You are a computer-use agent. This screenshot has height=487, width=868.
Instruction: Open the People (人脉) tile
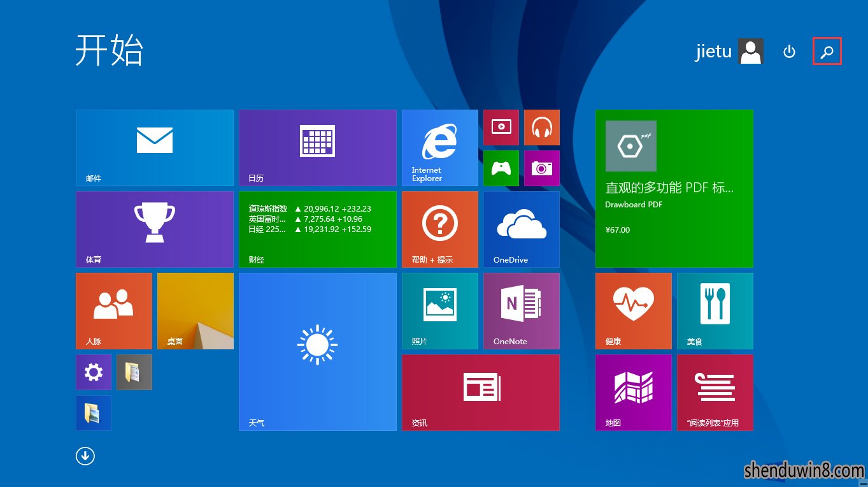(114, 311)
